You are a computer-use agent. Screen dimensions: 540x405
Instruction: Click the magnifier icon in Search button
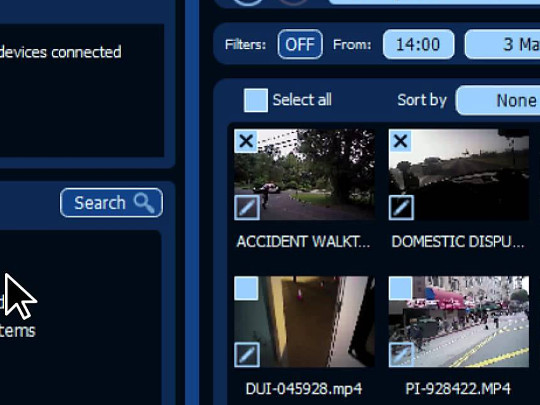point(144,203)
